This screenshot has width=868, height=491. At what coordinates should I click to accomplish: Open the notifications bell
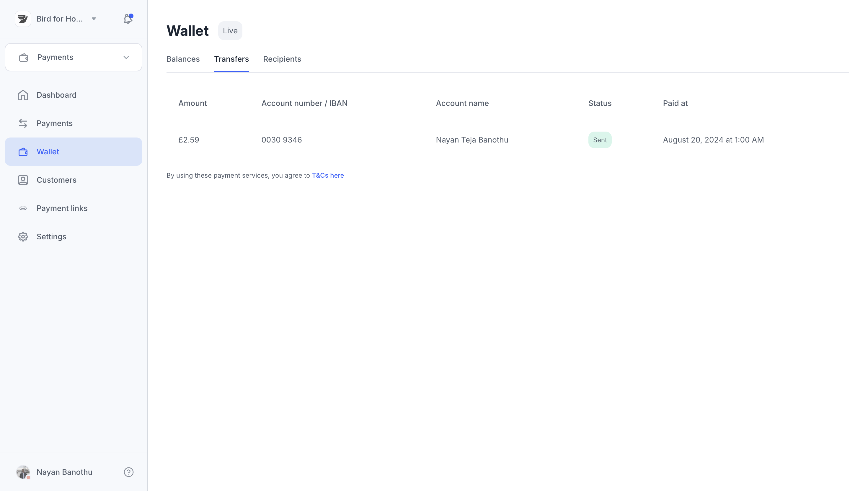128,19
